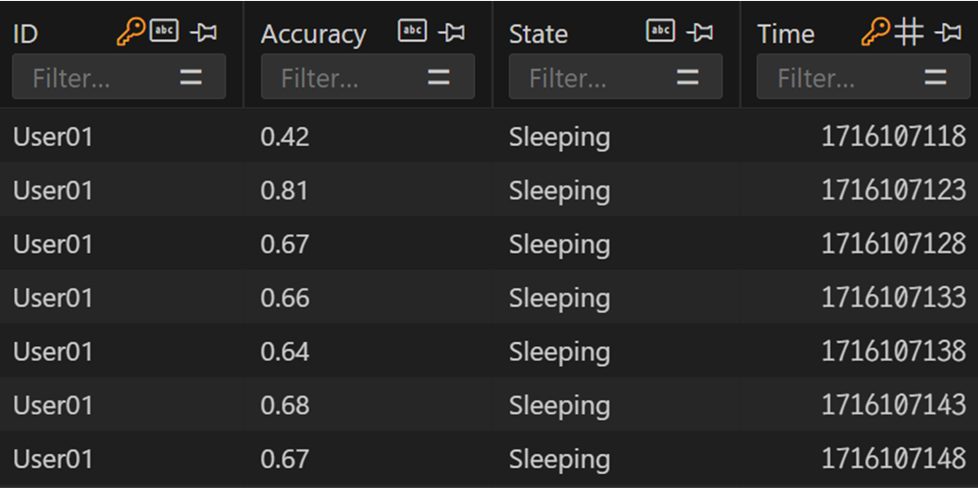Sort by the ID column header
978x488 pixels.
[x=26, y=34]
